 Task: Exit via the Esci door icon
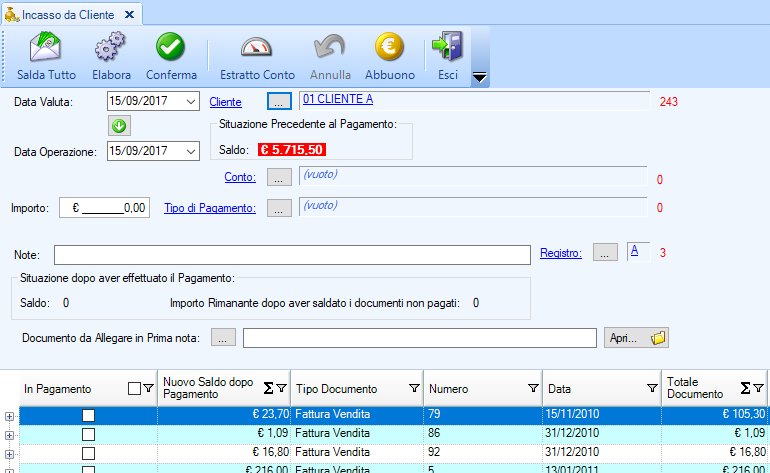pyautogui.click(x=447, y=55)
